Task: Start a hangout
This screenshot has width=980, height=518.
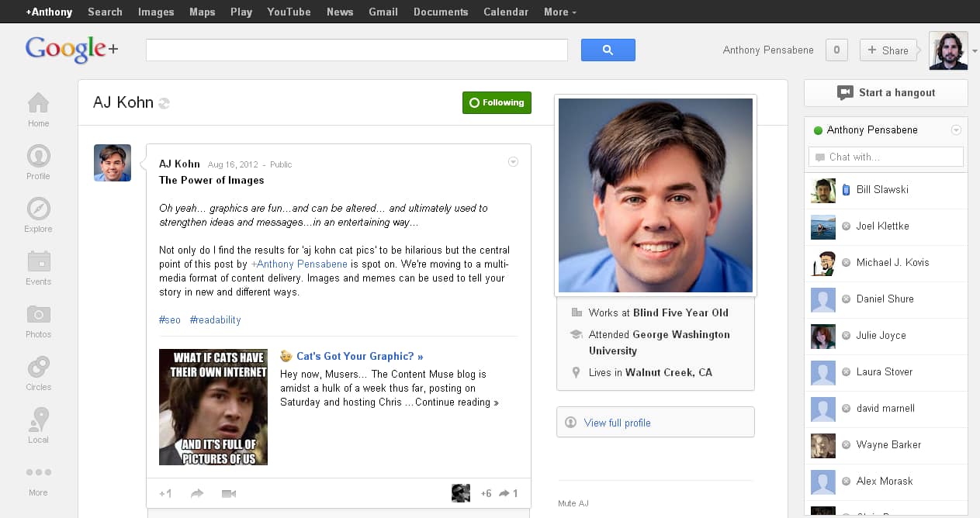Action: pyautogui.click(x=886, y=93)
